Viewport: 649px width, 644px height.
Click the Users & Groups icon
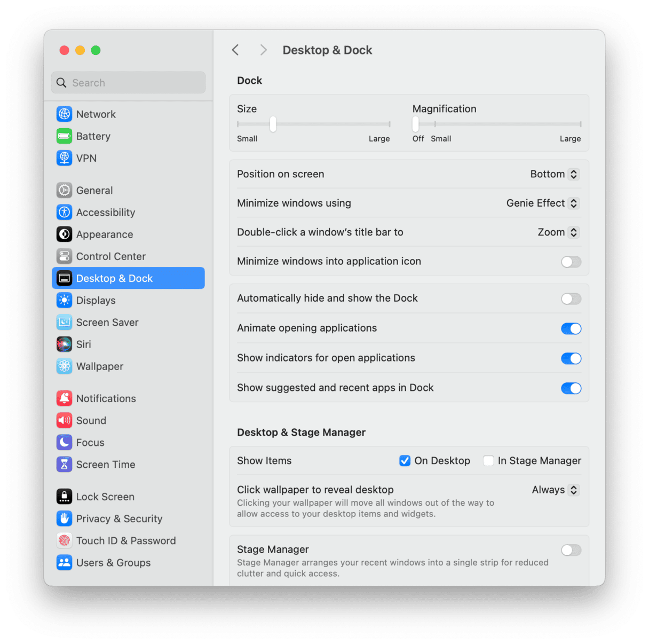(64, 562)
